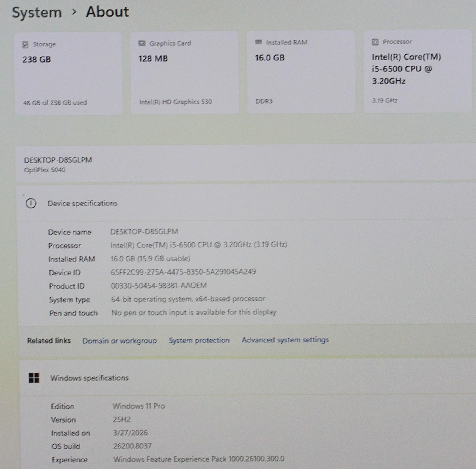
Task: Open Advanced system settings link
Action: pyautogui.click(x=285, y=340)
